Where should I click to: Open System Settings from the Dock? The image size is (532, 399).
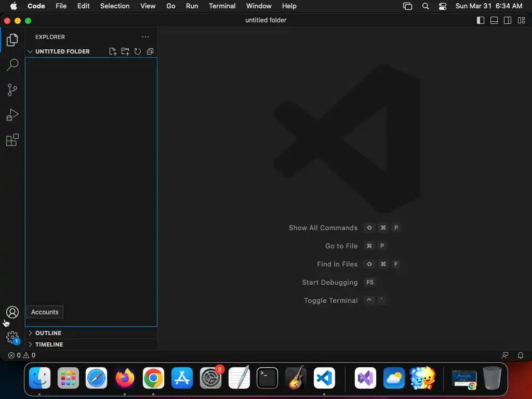pos(210,378)
